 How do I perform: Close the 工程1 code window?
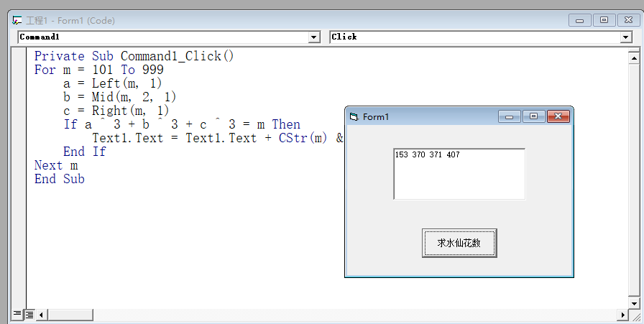tap(628, 20)
